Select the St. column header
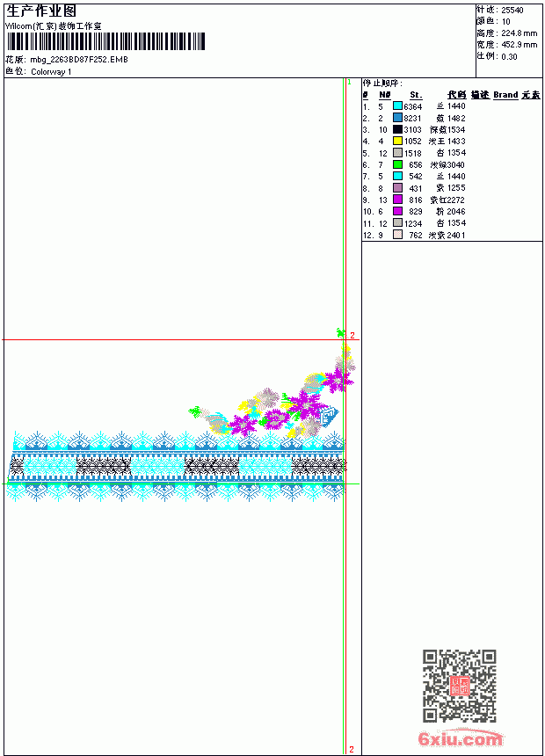Screen dimensions: 545x756 [416, 95]
